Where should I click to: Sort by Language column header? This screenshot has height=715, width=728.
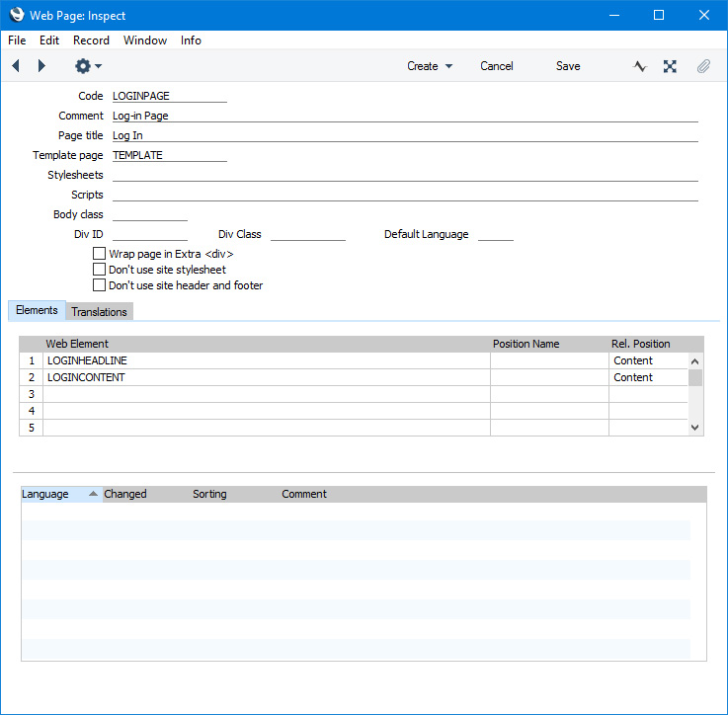pyautogui.click(x=61, y=494)
